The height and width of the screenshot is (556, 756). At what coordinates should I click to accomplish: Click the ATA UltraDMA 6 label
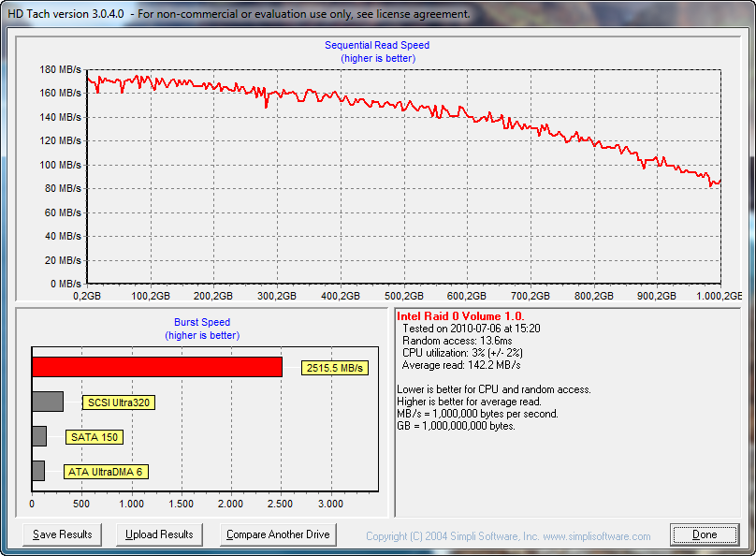pos(106,472)
